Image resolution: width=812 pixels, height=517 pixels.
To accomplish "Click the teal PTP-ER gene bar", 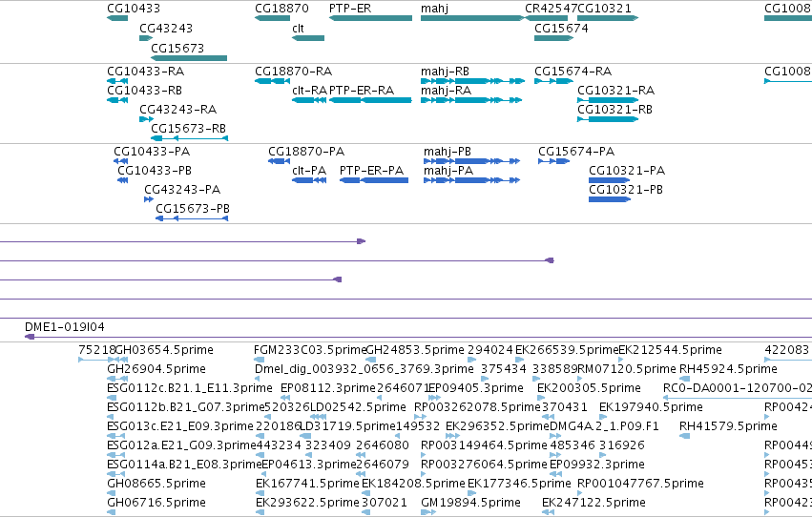I will tap(371, 18).
